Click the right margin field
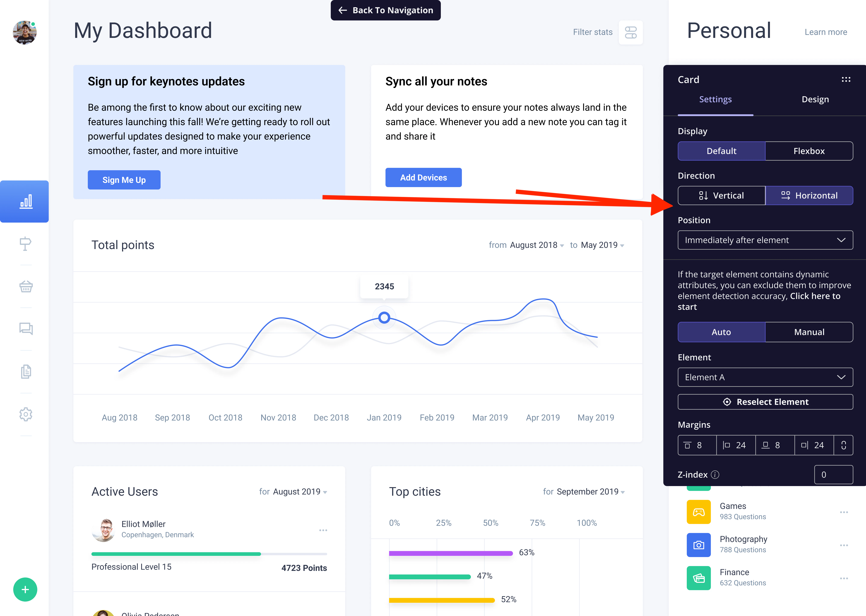 pos(814,445)
